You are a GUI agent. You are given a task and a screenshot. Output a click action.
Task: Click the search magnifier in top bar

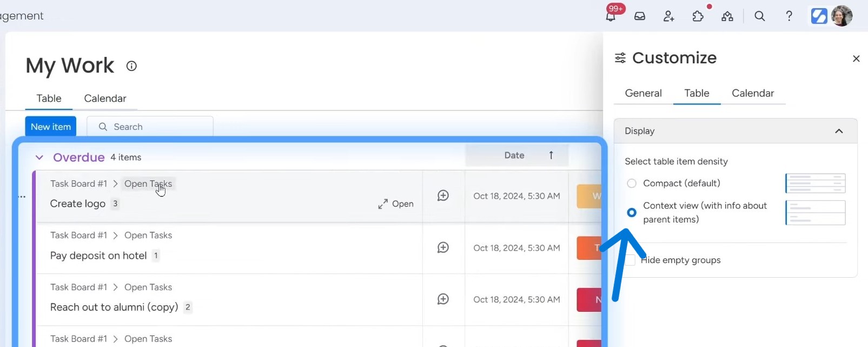pyautogui.click(x=760, y=16)
